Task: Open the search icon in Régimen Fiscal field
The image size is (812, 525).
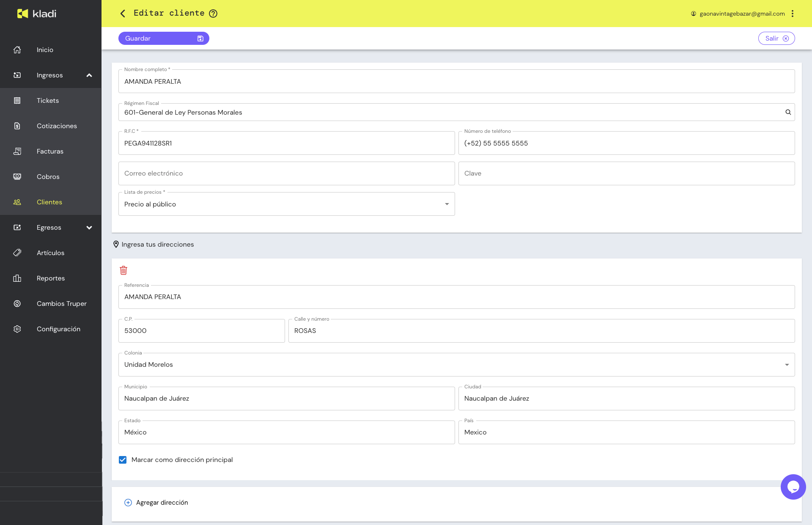Action: (788, 112)
